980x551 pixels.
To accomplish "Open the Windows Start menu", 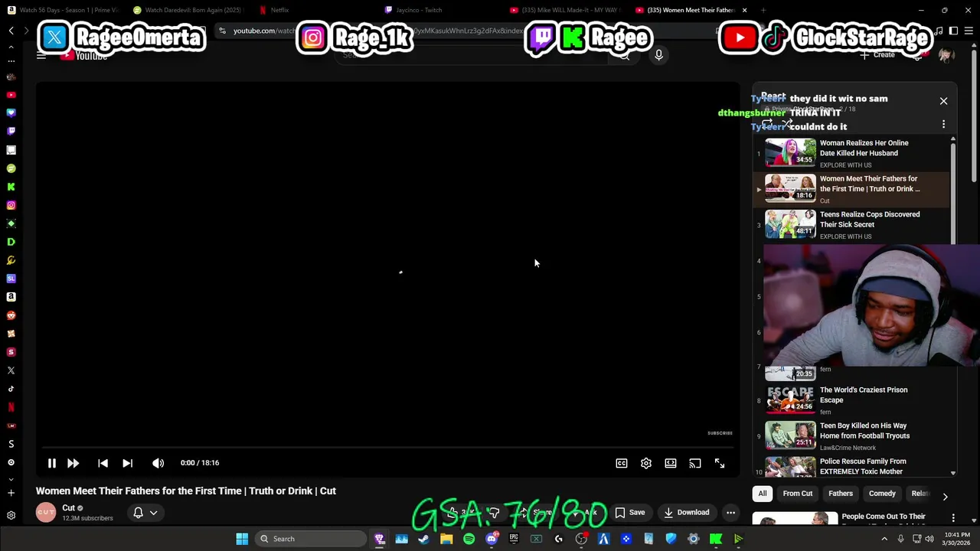I will (x=242, y=539).
